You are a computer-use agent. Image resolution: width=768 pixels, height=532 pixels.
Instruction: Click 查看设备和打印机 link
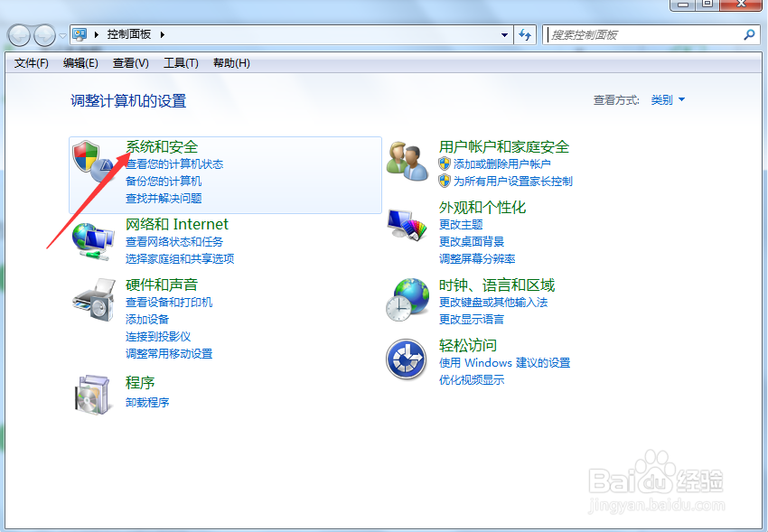pyautogui.click(x=169, y=302)
